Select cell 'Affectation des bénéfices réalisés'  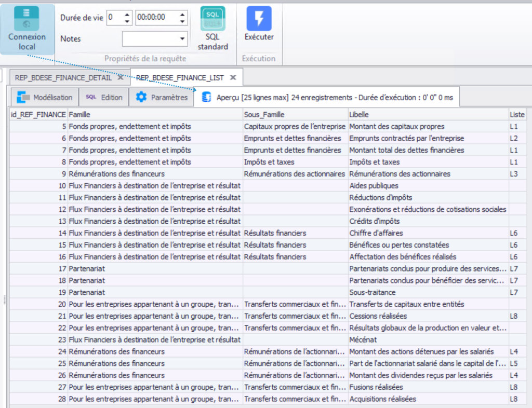coord(428,257)
